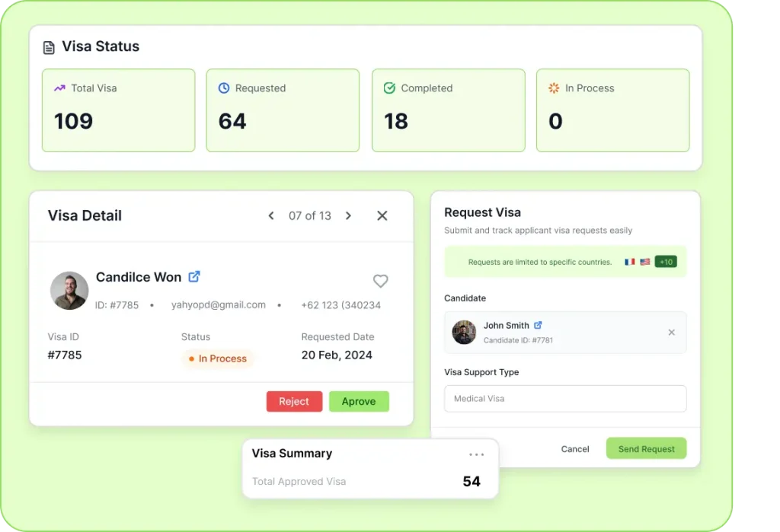780x532 pixels.
Task: Click the Requested clock icon
Action: (224, 88)
